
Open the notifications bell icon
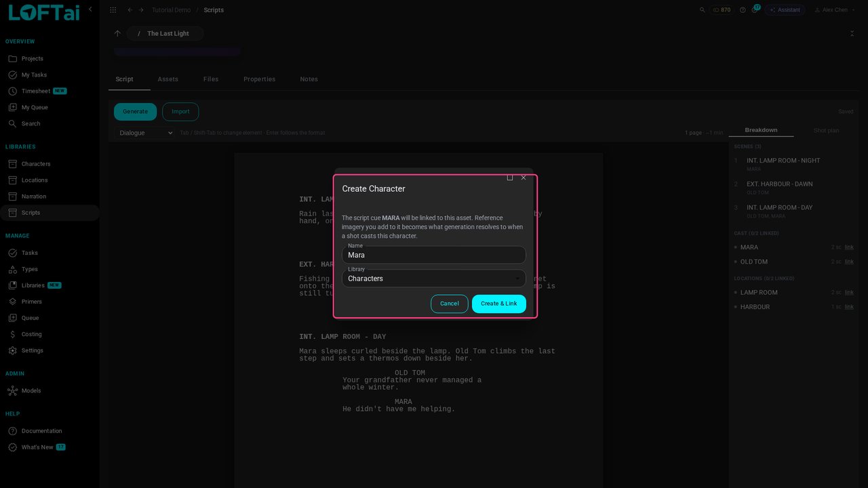(x=755, y=10)
